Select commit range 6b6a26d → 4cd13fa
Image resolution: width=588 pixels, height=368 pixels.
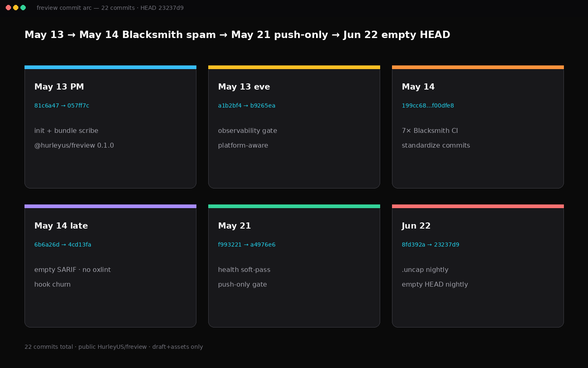[x=63, y=245]
